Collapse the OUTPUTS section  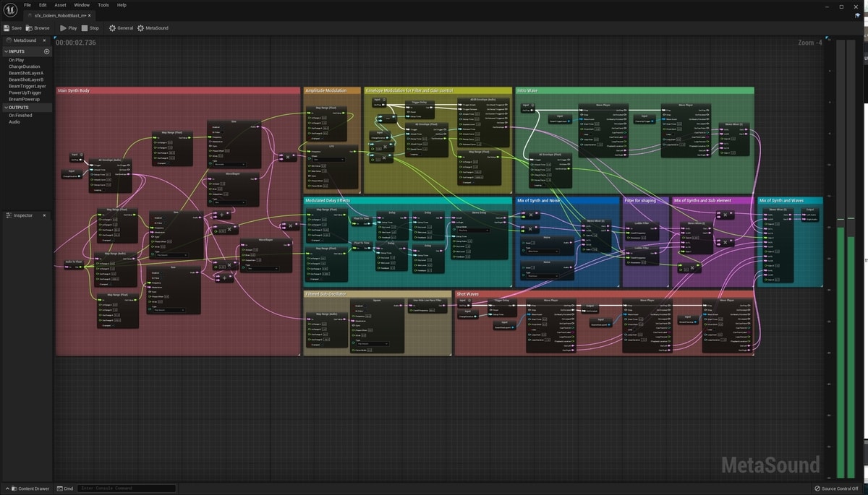(5, 108)
